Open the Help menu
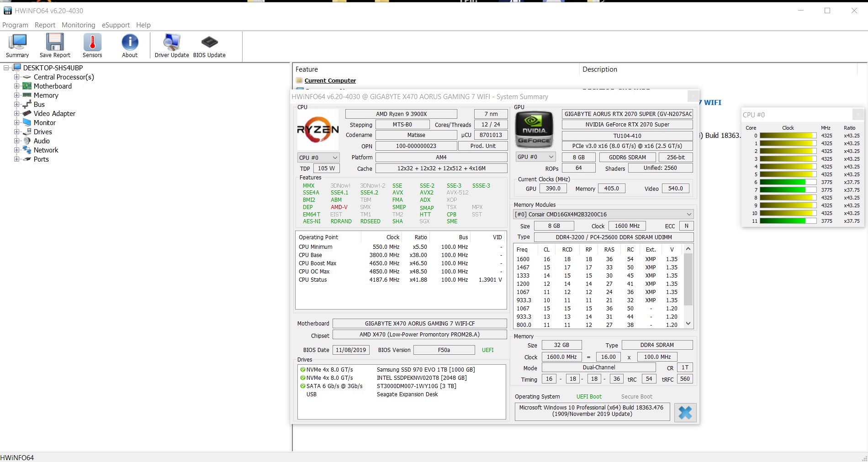This screenshot has width=868, height=462. point(143,25)
